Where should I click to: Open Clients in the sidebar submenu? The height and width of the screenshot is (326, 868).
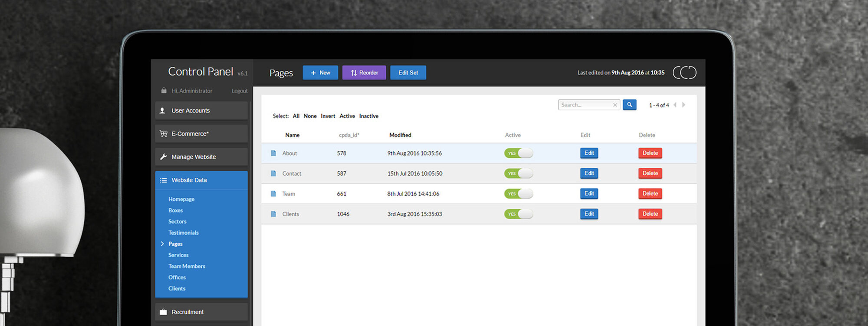click(x=177, y=289)
